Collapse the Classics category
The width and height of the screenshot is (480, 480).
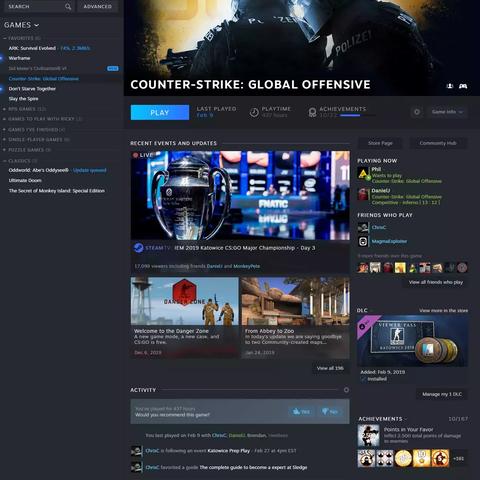[x=5, y=161]
